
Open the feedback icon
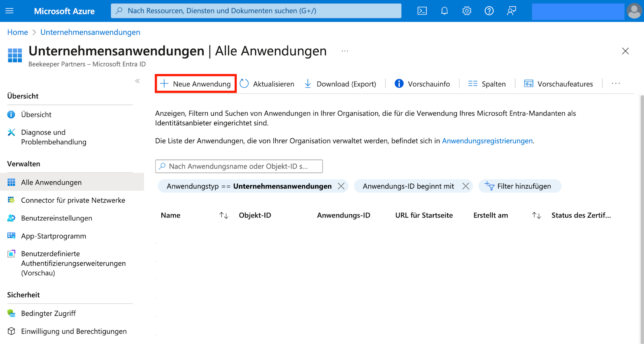pyautogui.click(x=512, y=11)
